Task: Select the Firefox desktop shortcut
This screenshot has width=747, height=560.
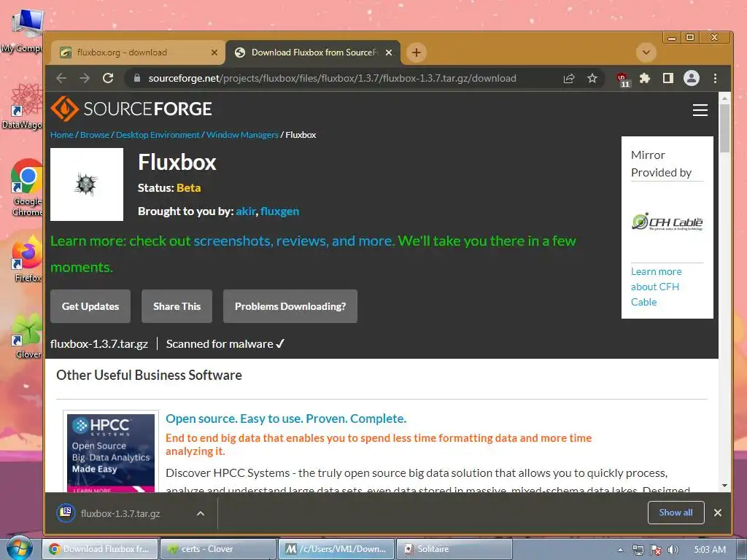Action: (x=27, y=260)
